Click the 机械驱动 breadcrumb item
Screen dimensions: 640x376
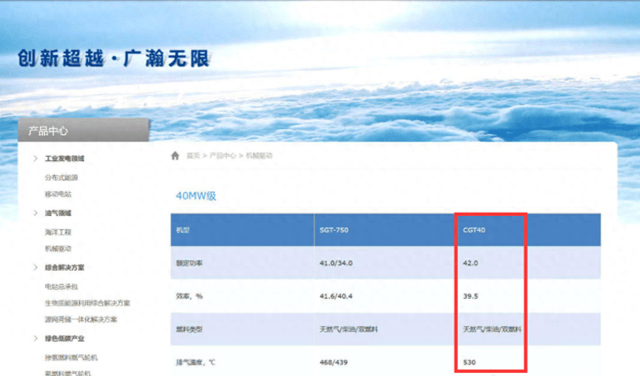(x=259, y=156)
